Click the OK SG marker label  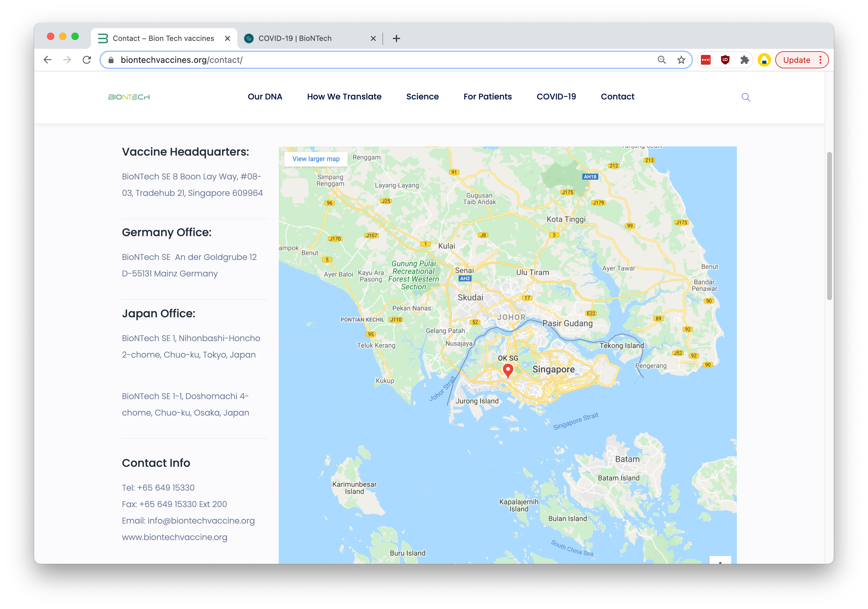(508, 358)
